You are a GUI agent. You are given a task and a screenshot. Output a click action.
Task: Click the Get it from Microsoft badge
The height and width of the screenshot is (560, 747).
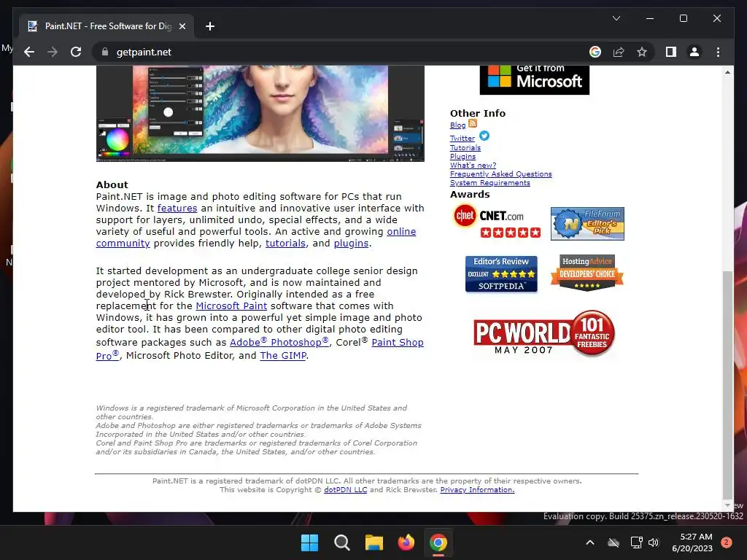point(534,80)
